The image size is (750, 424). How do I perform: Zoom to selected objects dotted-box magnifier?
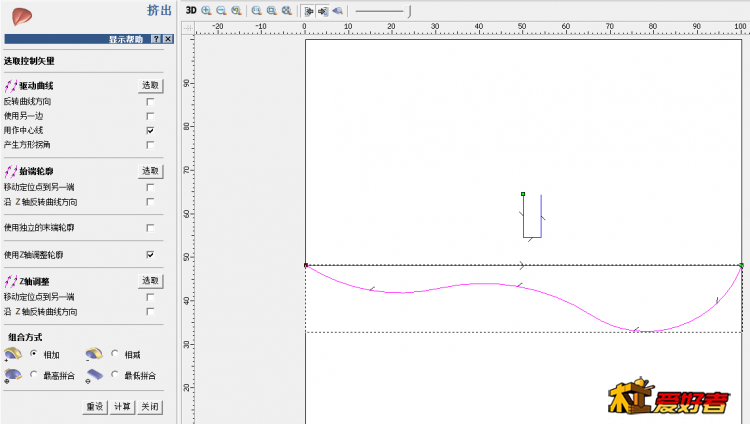287,11
